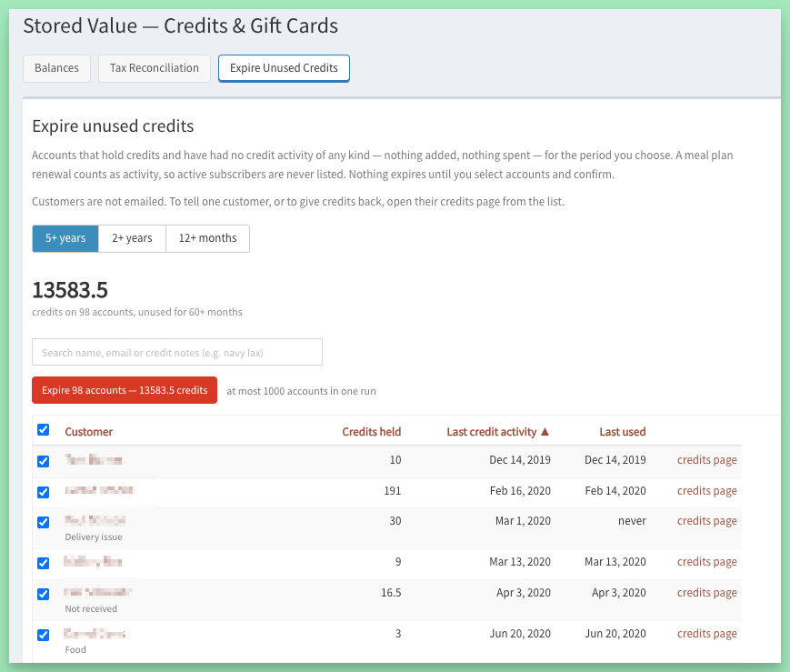This screenshot has height=672, width=790.
Task: Choose the 12+ months period
Action: (207, 238)
